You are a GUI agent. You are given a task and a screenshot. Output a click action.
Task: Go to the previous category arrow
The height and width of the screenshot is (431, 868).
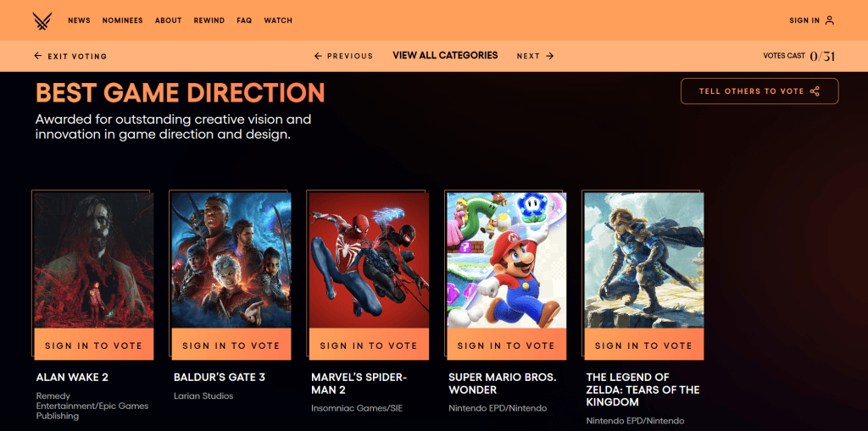[318, 56]
